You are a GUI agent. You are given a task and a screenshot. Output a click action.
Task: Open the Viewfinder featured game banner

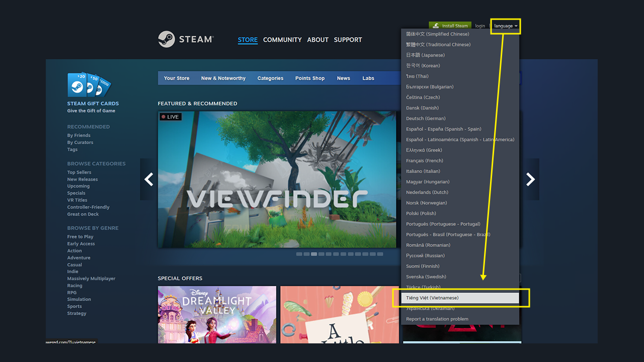coord(277,179)
